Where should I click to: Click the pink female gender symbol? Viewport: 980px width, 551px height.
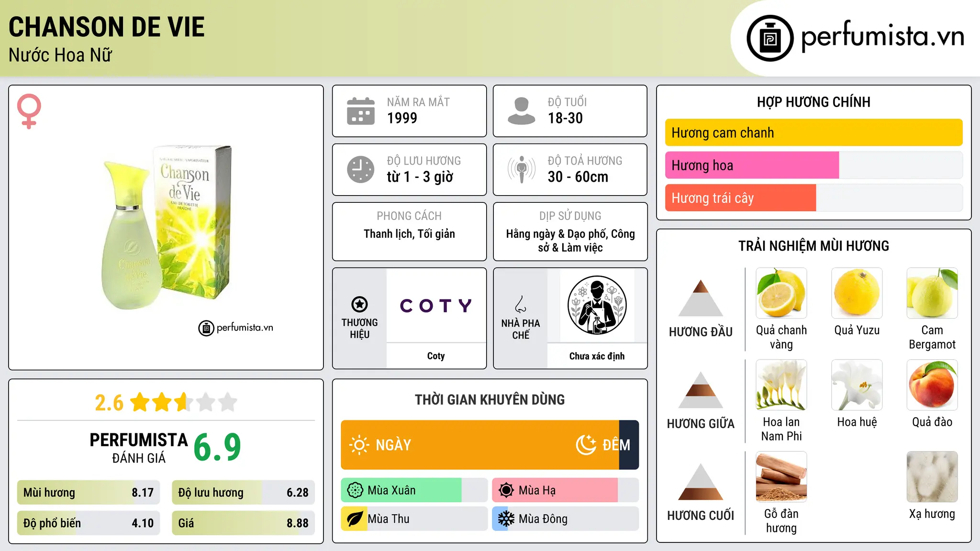coord(29,111)
